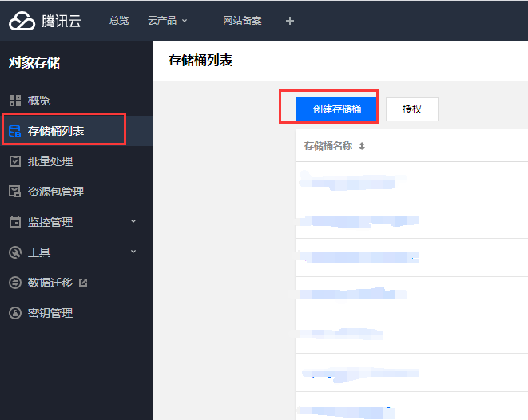The height and width of the screenshot is (420, 528).
Task: Click the 授权 button
Action: 412,109
